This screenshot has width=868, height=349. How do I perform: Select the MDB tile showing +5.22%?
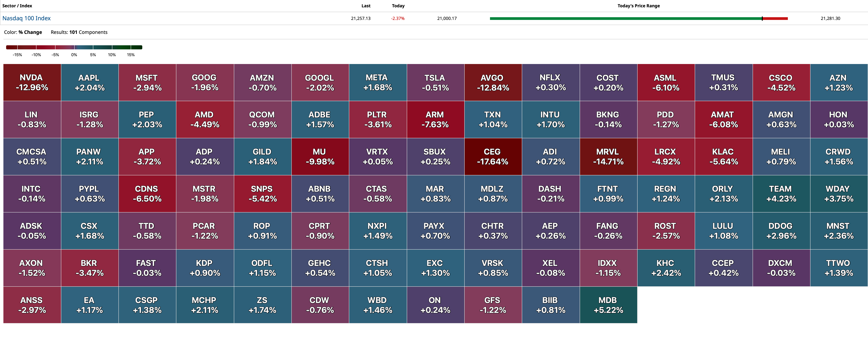coord(608,305)
